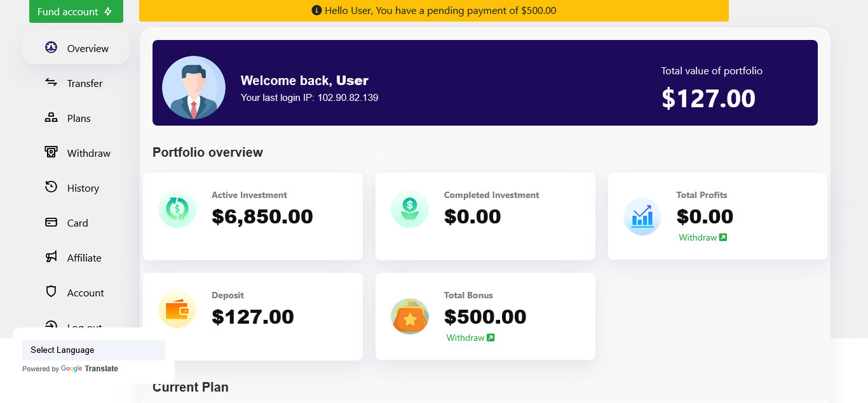Click the Withdraw ATM icon in sidebar
868x403 pixels.
point(51,152)
